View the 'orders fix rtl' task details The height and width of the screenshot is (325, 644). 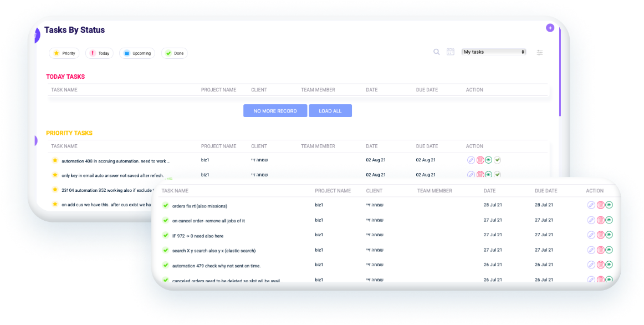coord(609,206)
